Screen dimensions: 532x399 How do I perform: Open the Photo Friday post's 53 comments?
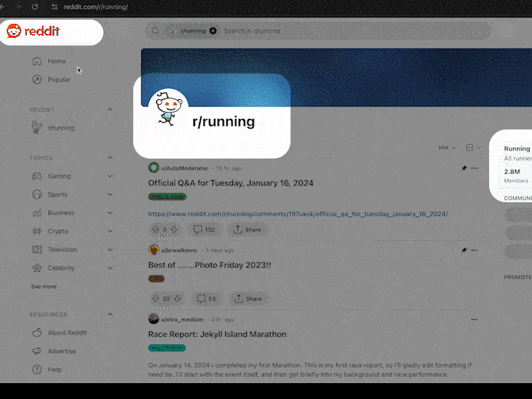[x=207, y=299]
